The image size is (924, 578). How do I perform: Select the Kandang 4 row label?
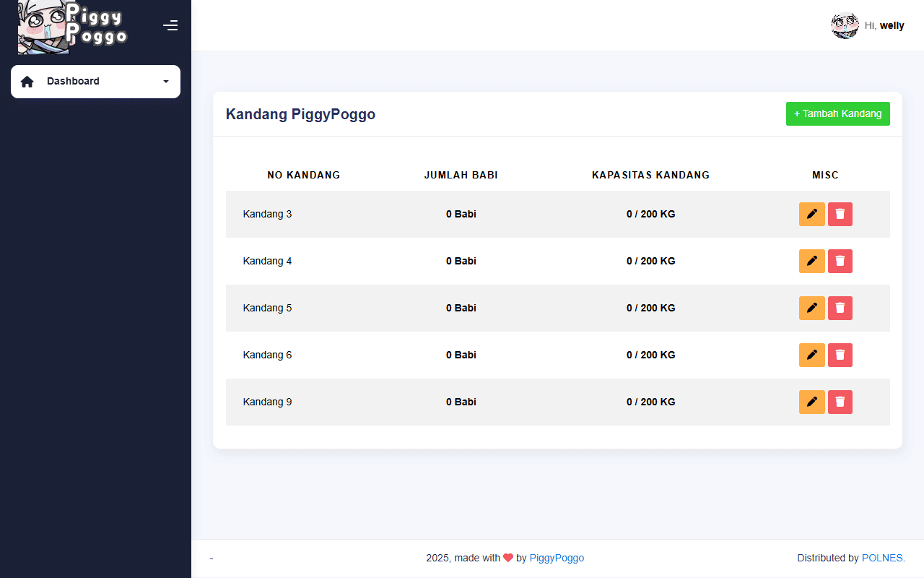point(268,261)
